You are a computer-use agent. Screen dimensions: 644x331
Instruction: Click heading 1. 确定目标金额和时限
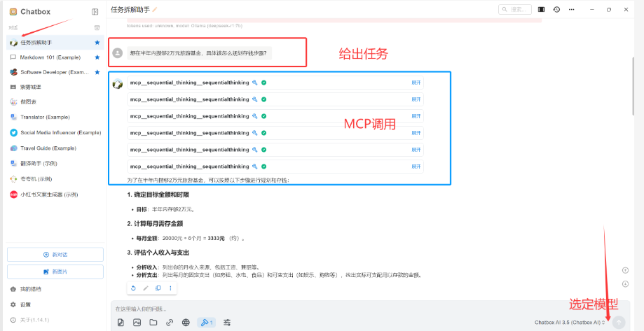click(x=158, y=195)
